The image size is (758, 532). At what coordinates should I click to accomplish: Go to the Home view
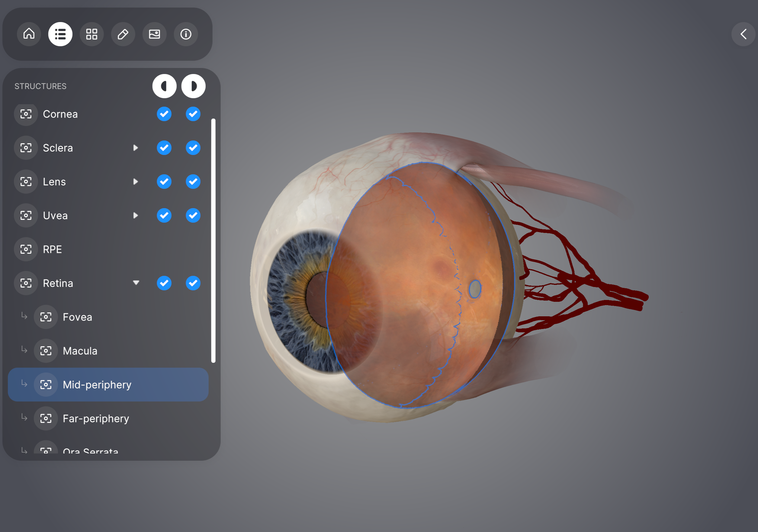coord(29,34)
